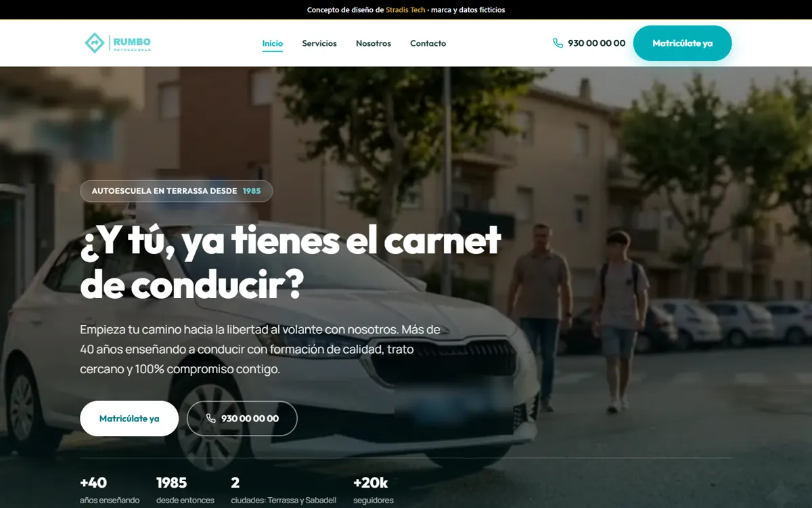Screen dimensions: 812x508
Task: Open the Nosotros menu item
Action: click(374, 43)
